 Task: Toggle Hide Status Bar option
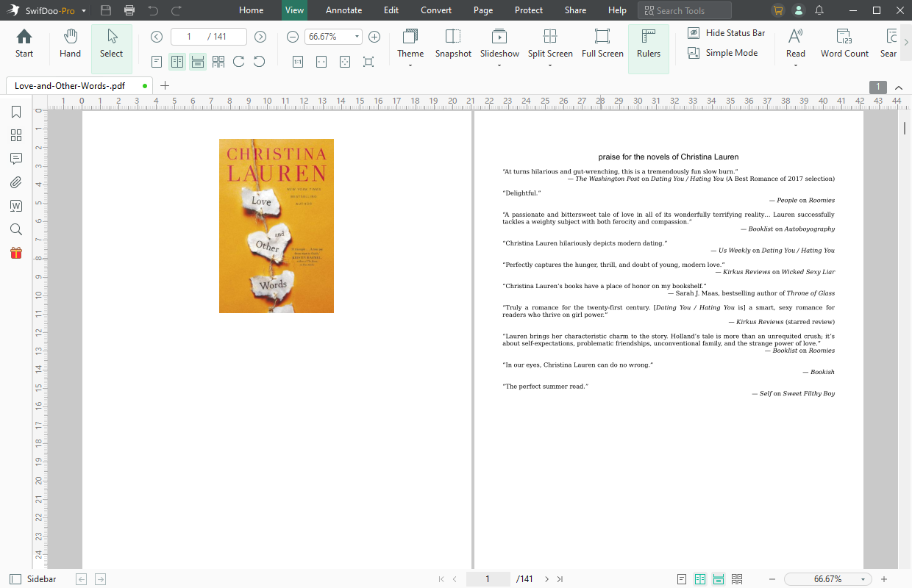[x=727, y=33]
